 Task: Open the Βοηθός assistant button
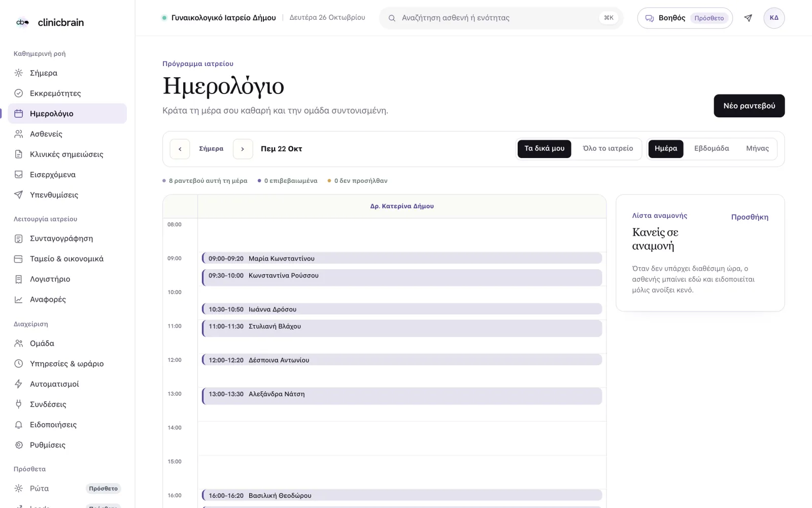685,18
